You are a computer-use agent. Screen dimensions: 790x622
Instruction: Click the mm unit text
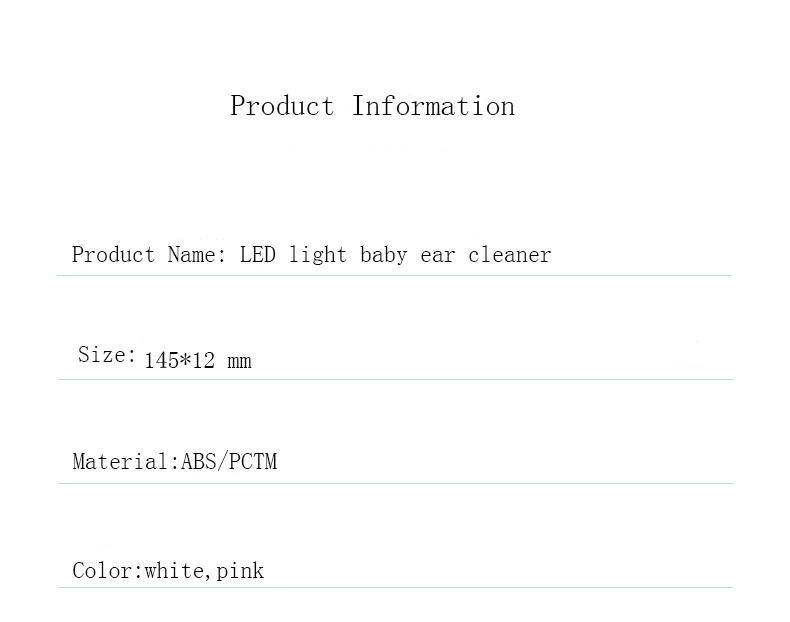tap(239, 362)
